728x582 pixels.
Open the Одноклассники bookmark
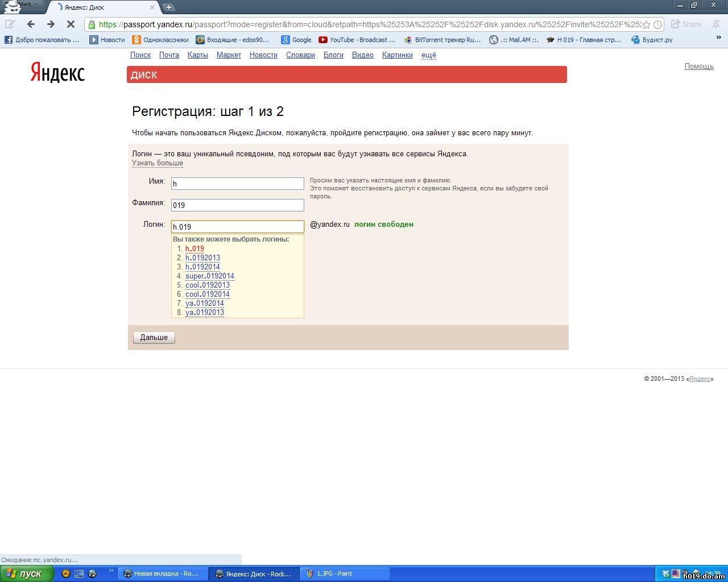pos(160,40)
